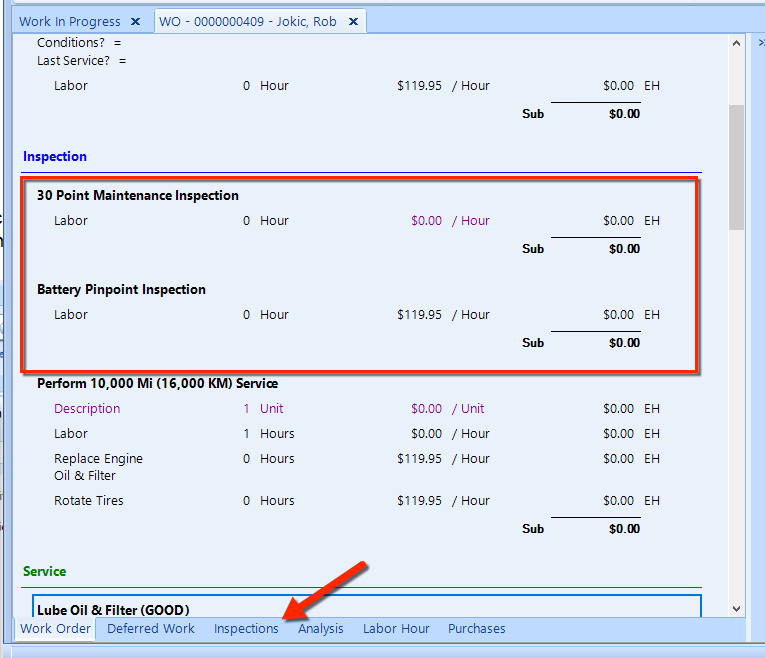This screenshot has height=658, width=765.
Task: Close the WO - 0000000409 tab
Action: click(353, 21)
